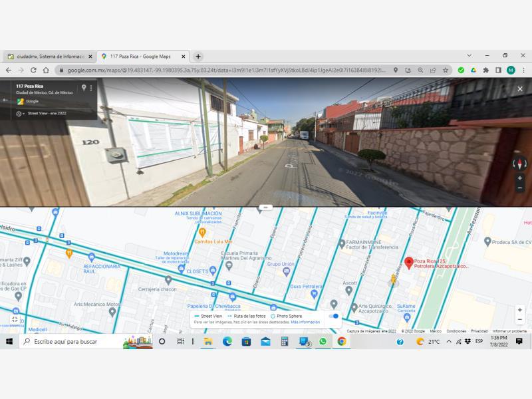This screenshot has height=399, width=532.
Task: Open the Más información link
Action: click(x=305, y=322)
